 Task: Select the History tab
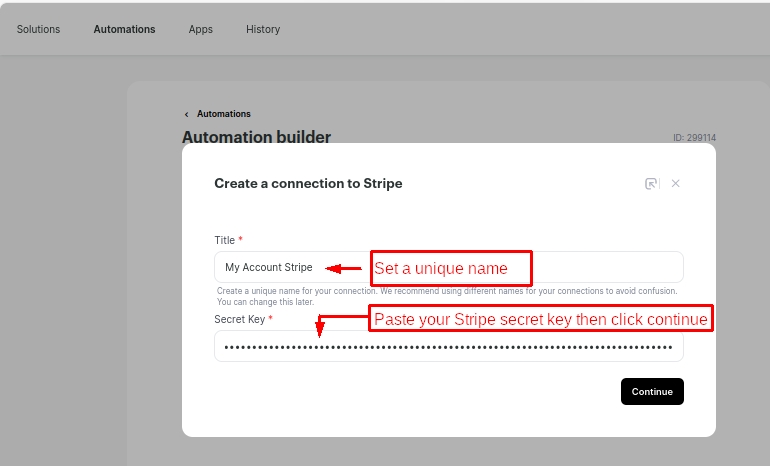click(x=263, y=29)
